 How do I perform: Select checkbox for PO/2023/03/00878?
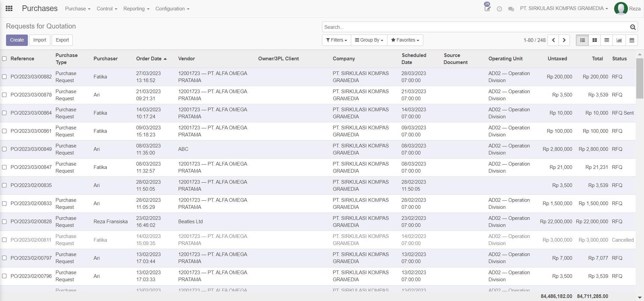(4, 95)
